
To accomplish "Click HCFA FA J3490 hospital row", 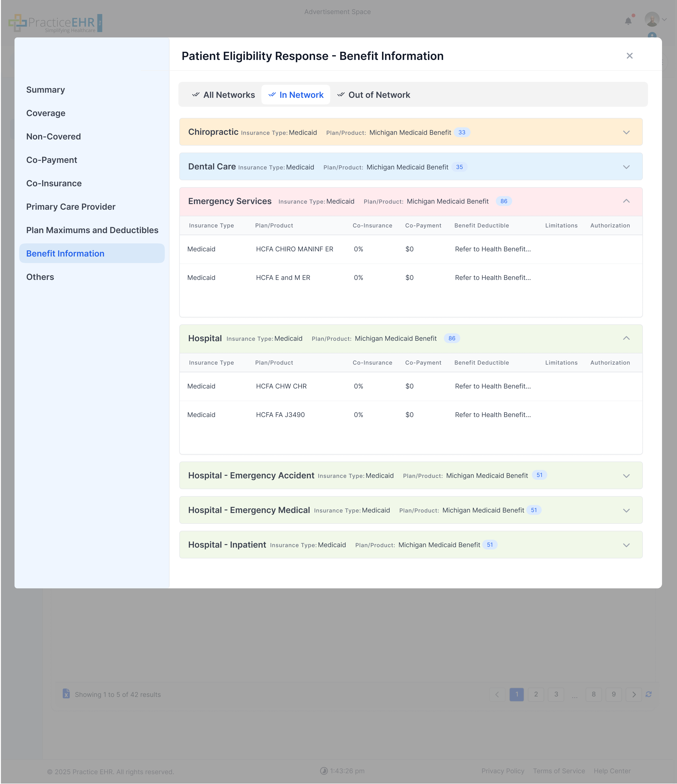I will tap(280, 415).
